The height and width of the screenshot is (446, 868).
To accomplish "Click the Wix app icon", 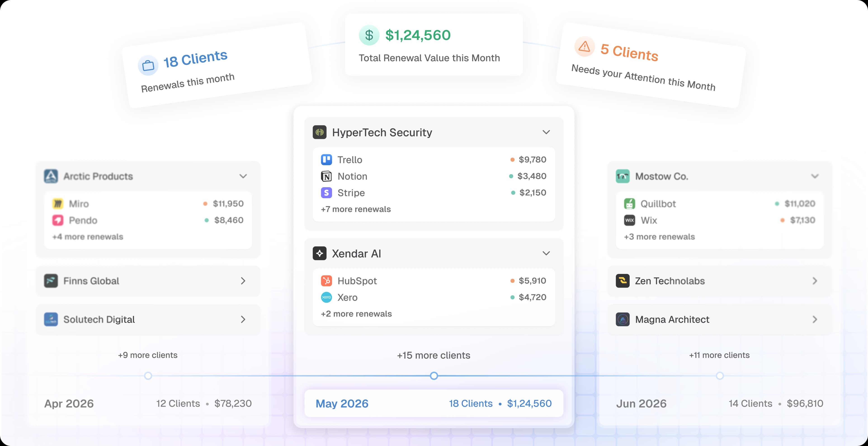I will (x=630, y=220).
